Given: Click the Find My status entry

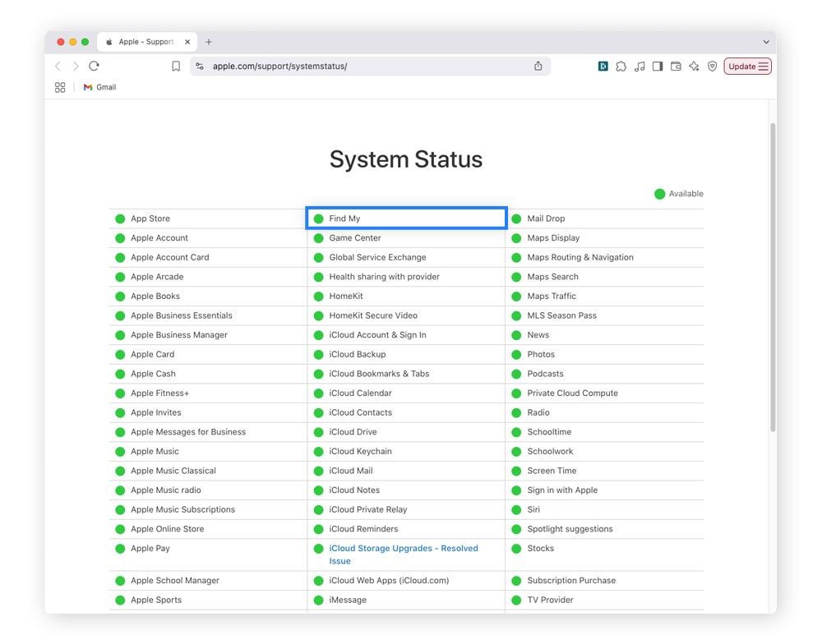Looking at the screenshot, I should (344, 218).
